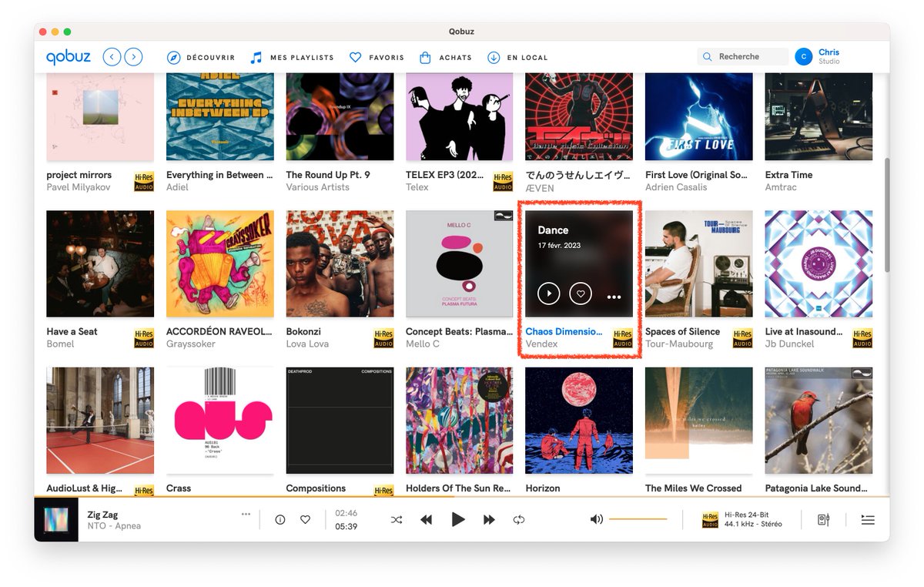
Task: Toggle shuffle playback
Action: [x=396, y=520]
